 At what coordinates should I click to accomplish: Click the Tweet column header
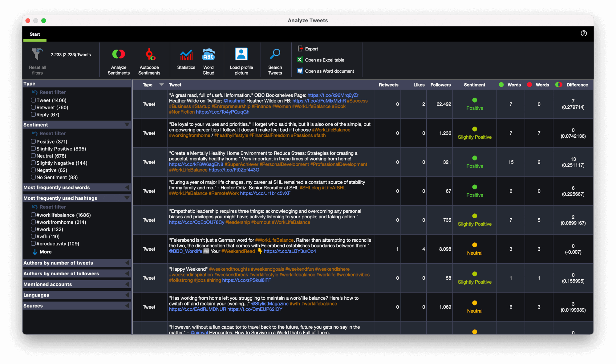point(175,85)
